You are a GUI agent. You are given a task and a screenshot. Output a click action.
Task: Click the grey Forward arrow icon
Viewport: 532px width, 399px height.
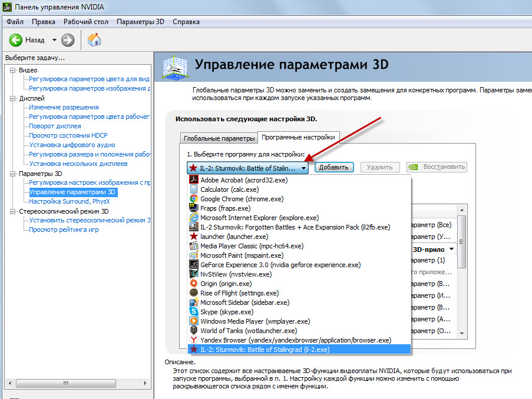pos(68,40)
